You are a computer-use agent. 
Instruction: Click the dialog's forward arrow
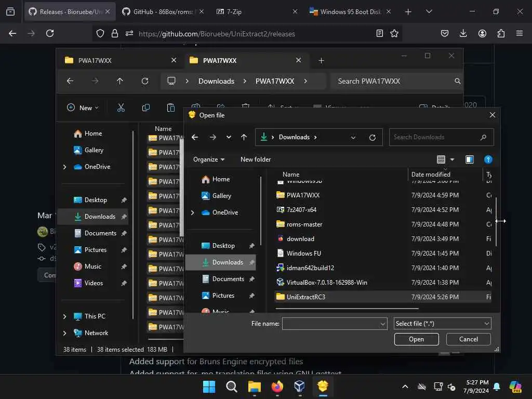[x=212, y=137]
